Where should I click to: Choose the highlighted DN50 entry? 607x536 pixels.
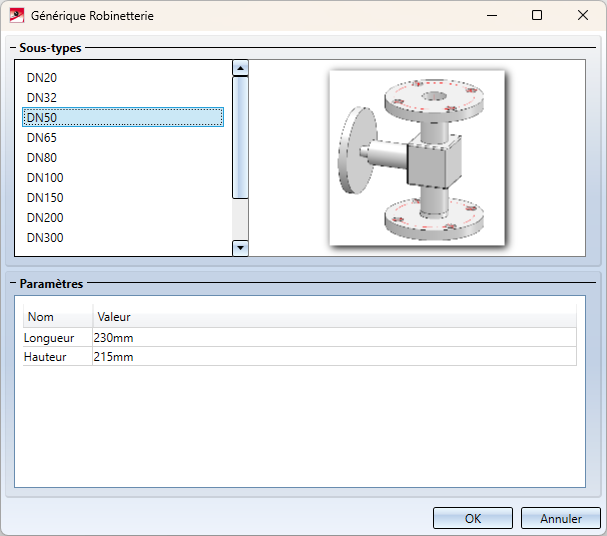pos(42,118)
